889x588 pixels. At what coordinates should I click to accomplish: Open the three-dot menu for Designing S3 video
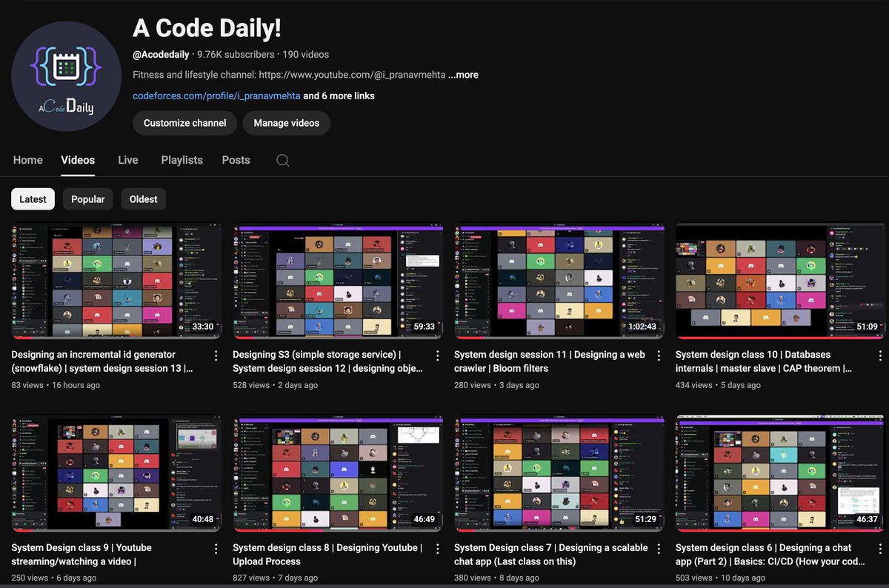(437, 355)
